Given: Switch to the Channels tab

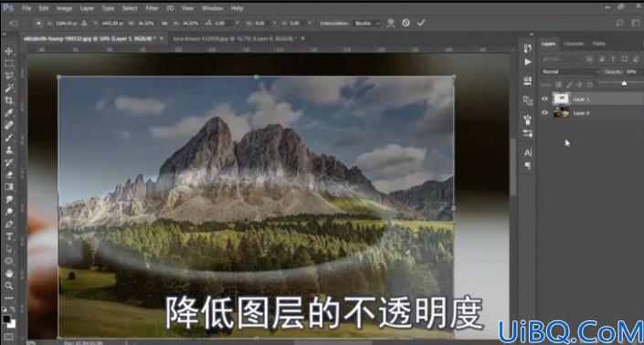Looking at the screenshot, I should 574,44.
